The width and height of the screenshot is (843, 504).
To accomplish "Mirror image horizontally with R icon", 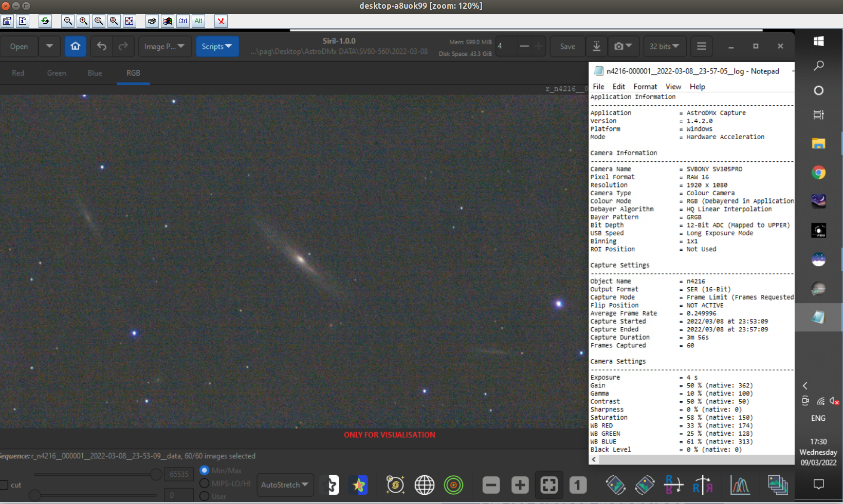I will pyautogui.click(x=703, y=484).
